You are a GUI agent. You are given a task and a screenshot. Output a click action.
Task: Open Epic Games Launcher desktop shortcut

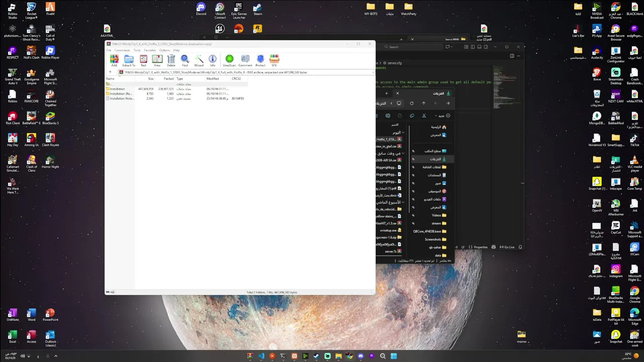[x=239, y=11]
